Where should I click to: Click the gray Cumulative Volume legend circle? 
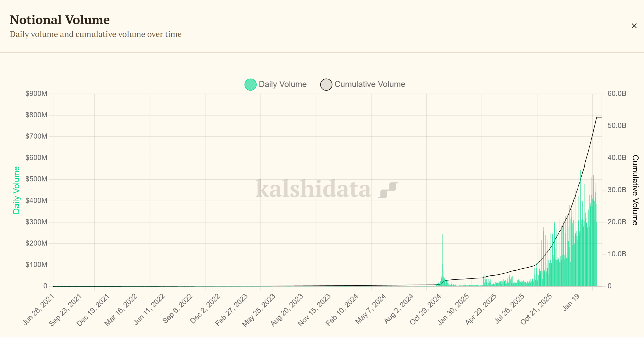[326, 84]
